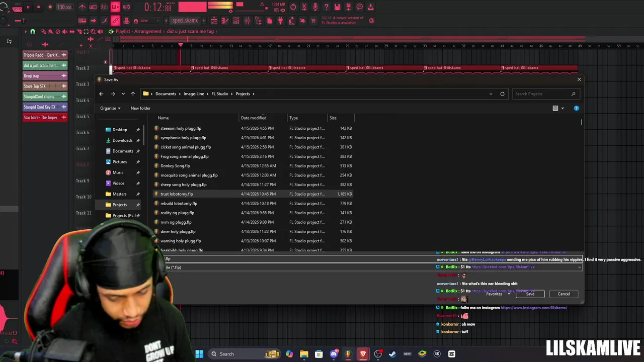This screenshot has width=644, height=362.
Task: Click the plugin plug icon in toolbar
Action: (280, 21)
